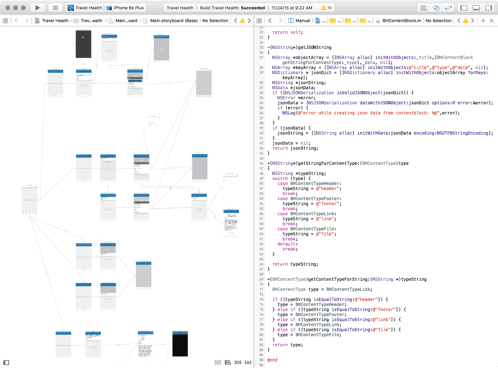Open the Main...oard jump bar item

(123, 21)
